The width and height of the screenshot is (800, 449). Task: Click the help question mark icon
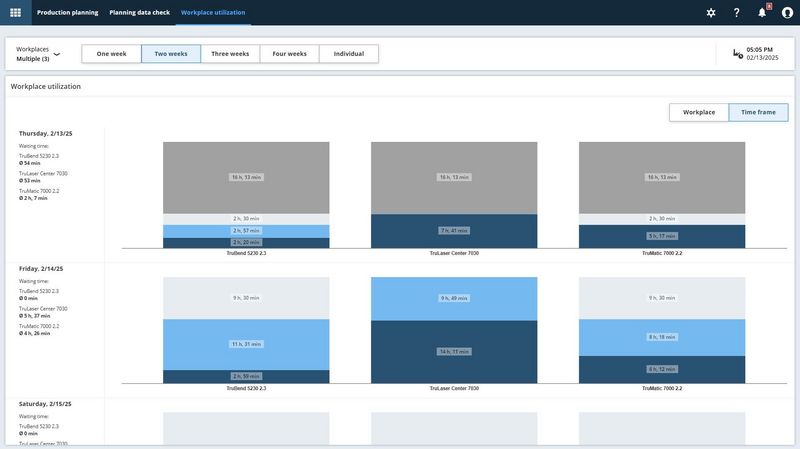(737, 12)
